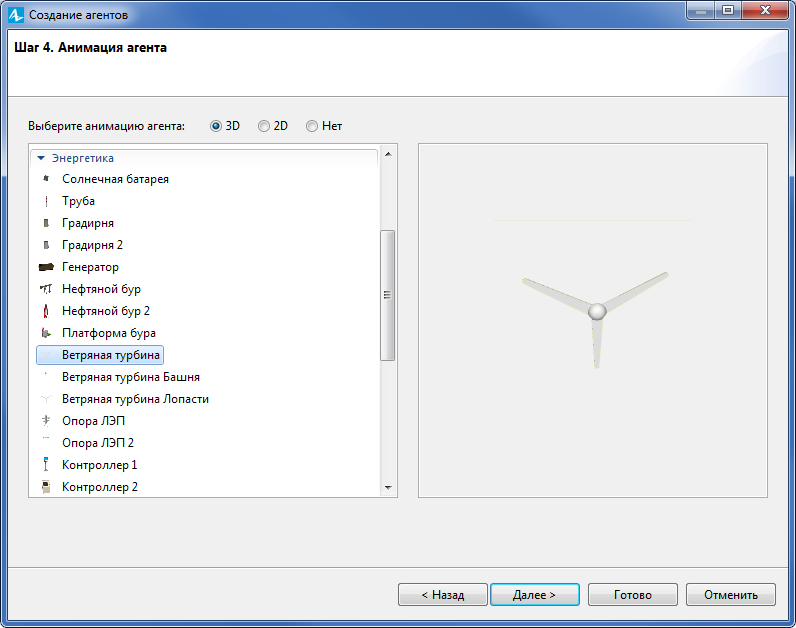Go back with the Назад button
This screenshot has height=628, width=796.
click(443, 594)
